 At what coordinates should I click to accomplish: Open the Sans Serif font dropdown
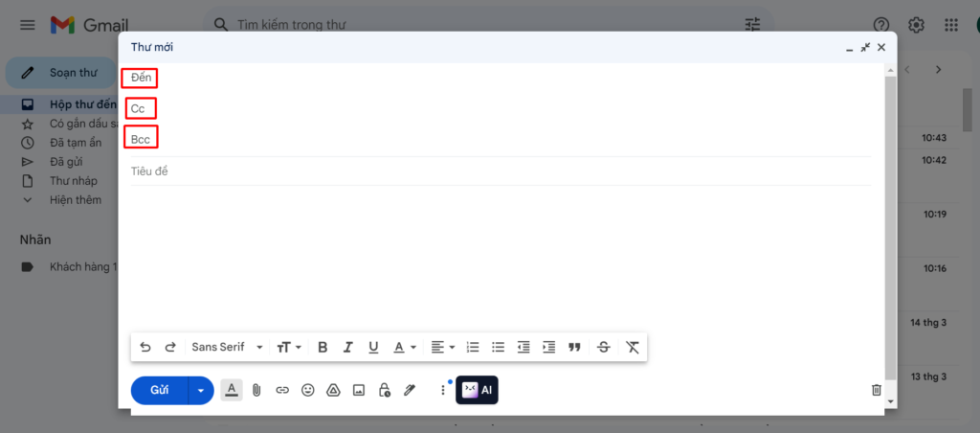pyautogui.click(x=227, y=348)
